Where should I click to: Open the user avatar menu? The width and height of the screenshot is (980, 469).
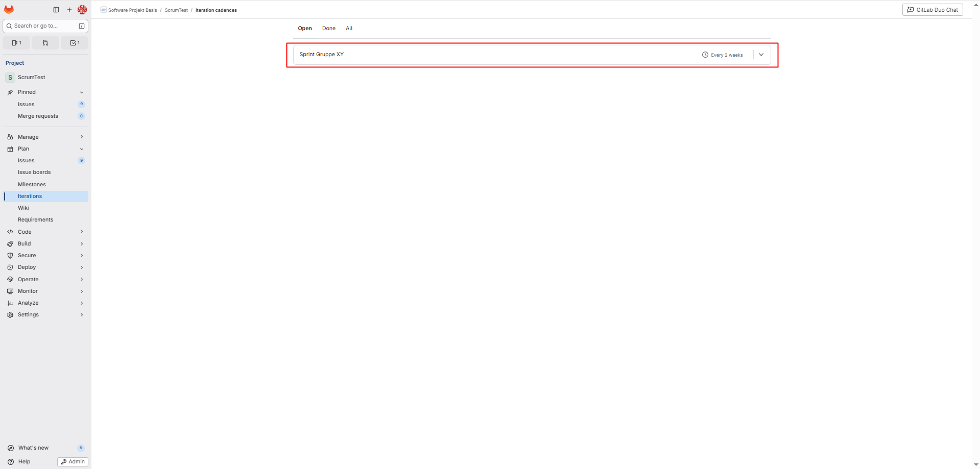pos(82,10)
